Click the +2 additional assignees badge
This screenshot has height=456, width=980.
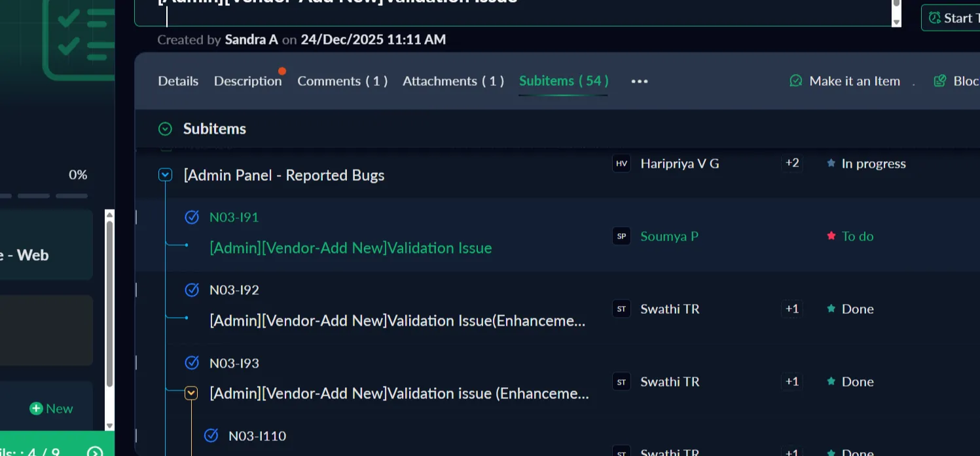792,163
